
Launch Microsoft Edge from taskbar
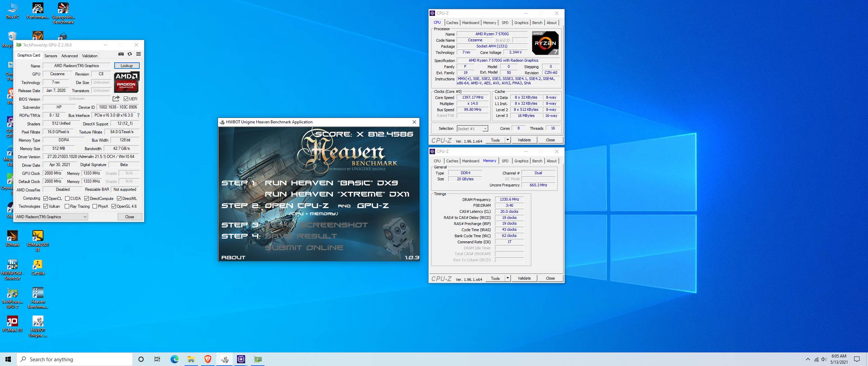coord(174,359)
